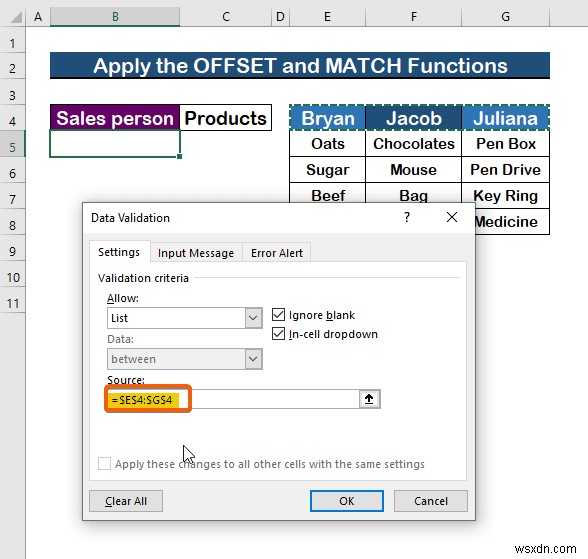Select the row 5 header

[x=12, y=147]
